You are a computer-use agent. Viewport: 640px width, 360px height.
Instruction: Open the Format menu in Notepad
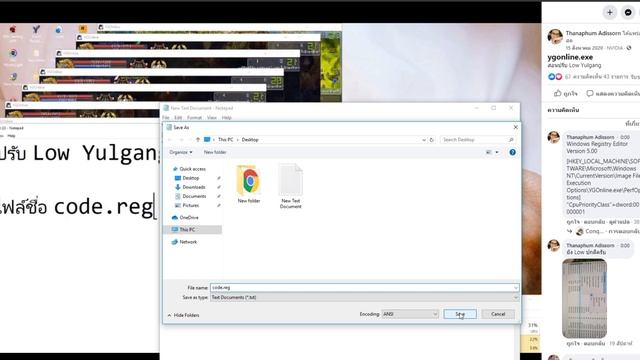pos(194,118)
